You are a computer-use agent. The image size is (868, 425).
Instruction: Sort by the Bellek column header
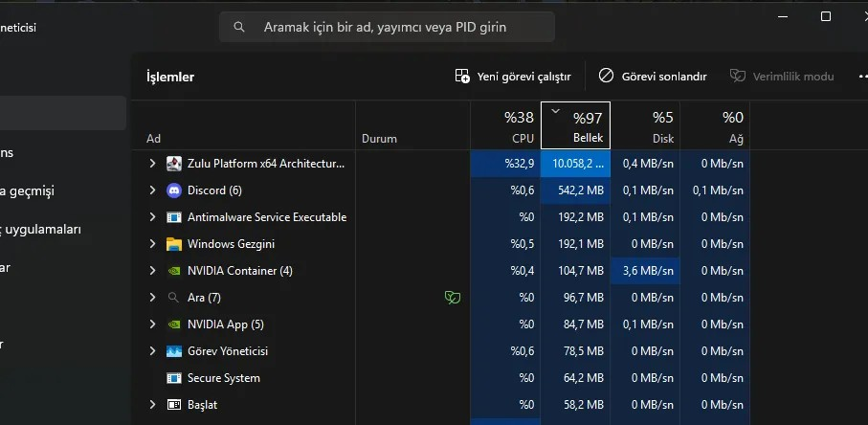click(x=576, y=125)
